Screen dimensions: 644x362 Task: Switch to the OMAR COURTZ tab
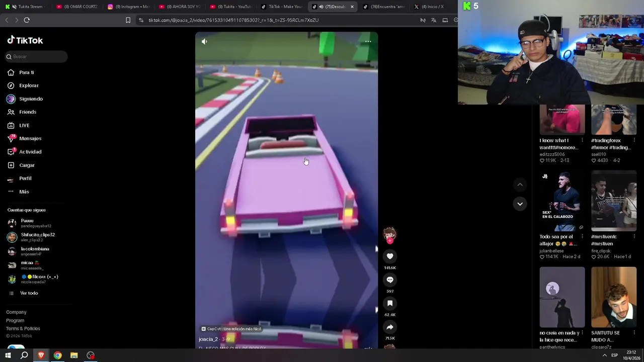tap(76, 7)
